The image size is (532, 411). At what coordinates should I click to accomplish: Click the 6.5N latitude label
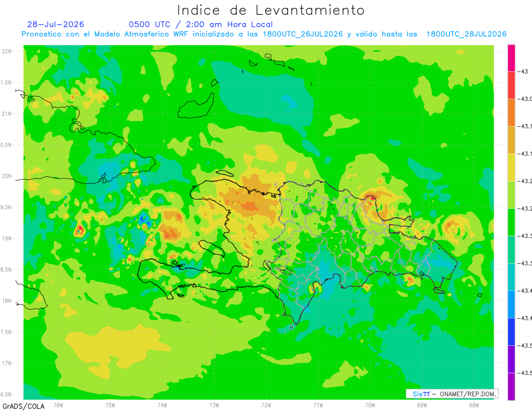coord(6,394)
